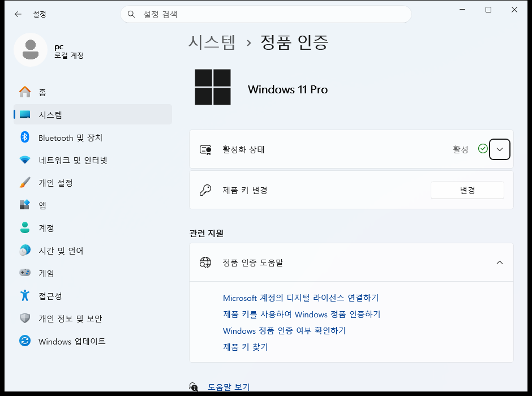Click the help icon beside 도움말 보기
The width and height of the screenshot is (532, 396).
[x=194, y=386]
